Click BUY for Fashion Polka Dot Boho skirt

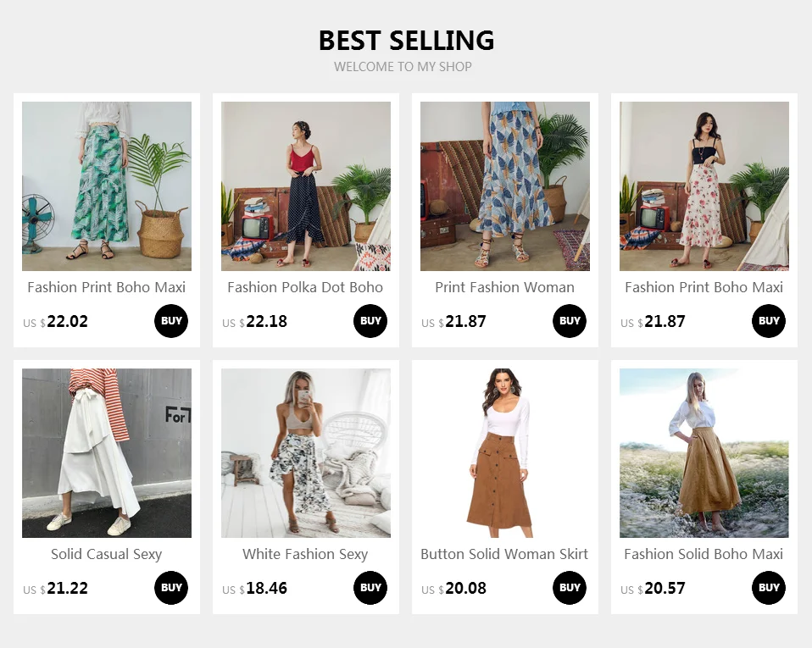[x=370, y=321]
